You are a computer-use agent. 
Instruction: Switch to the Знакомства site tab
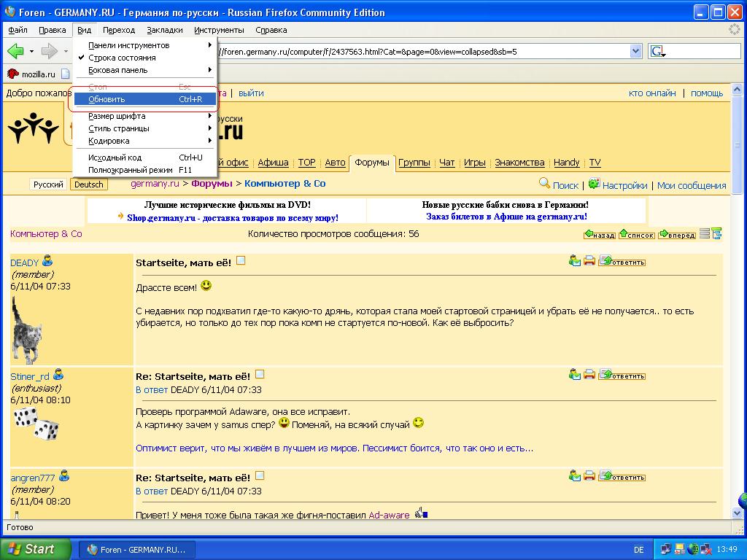(519, 163)
